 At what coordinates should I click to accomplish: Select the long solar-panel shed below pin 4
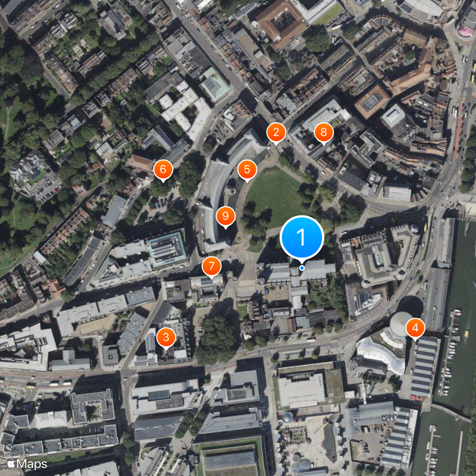424,367
